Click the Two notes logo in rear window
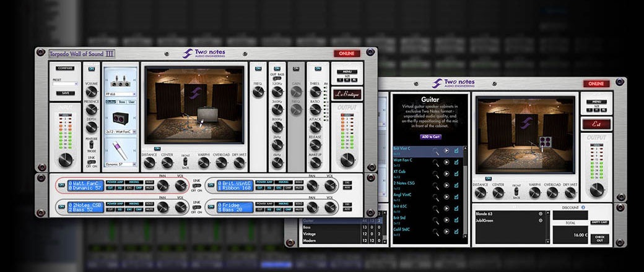 coord(453,83)
